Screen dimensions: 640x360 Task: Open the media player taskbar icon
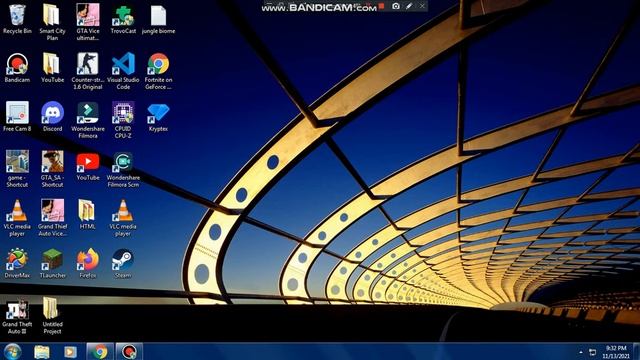pos(70,352)
